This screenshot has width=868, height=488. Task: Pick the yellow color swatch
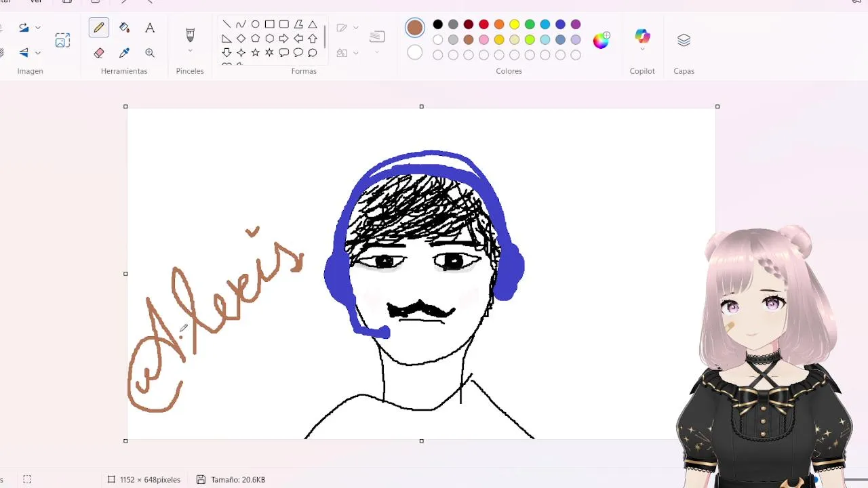click(x=515, y=25)
